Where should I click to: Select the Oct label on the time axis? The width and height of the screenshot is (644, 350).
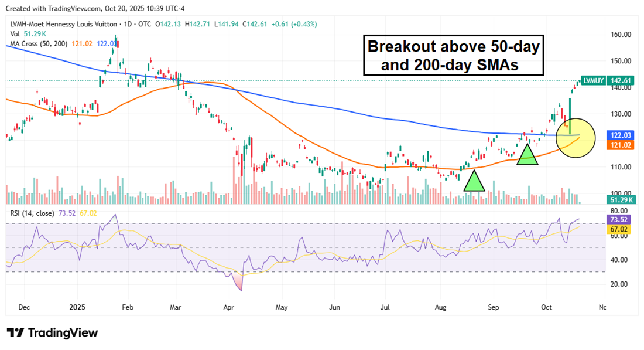tap(546, 307)
